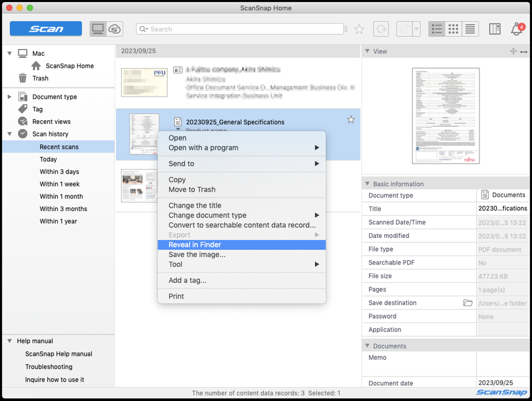Select Recent scans in sidebar

(x=58, y=146)
